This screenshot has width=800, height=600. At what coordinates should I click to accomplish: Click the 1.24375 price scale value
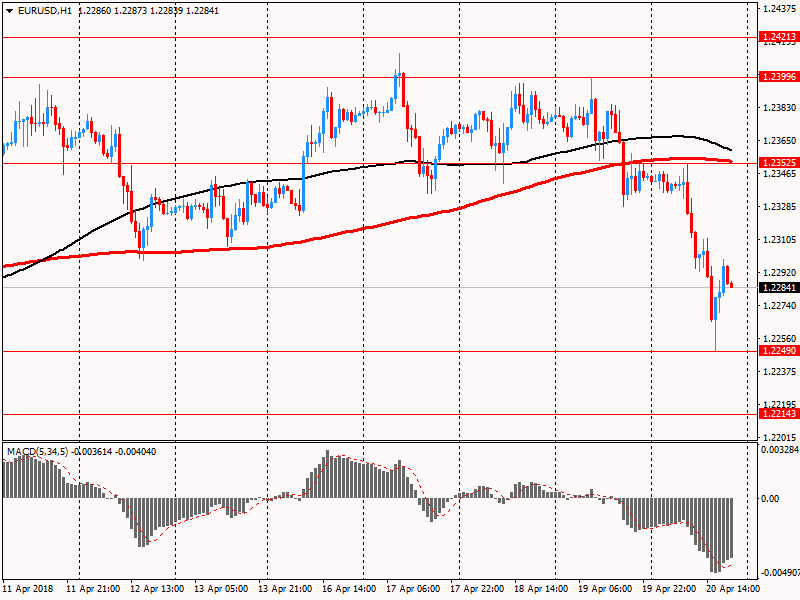(778, 9)
